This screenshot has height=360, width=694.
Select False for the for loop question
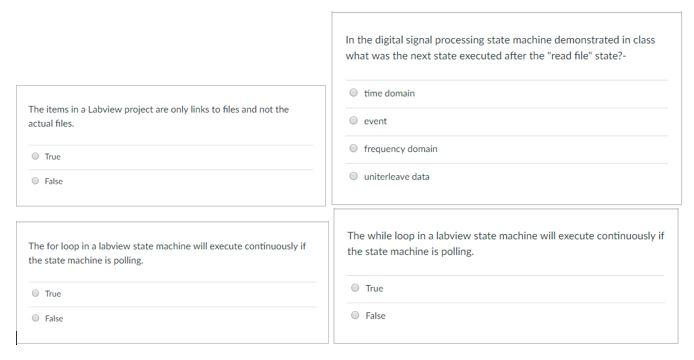35,318
